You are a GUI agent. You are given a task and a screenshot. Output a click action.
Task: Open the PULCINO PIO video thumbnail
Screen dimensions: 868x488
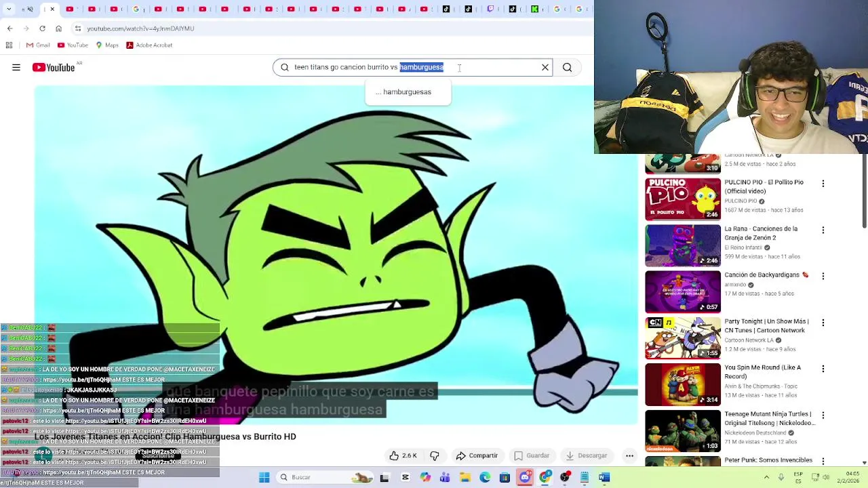tap(683, 199)
